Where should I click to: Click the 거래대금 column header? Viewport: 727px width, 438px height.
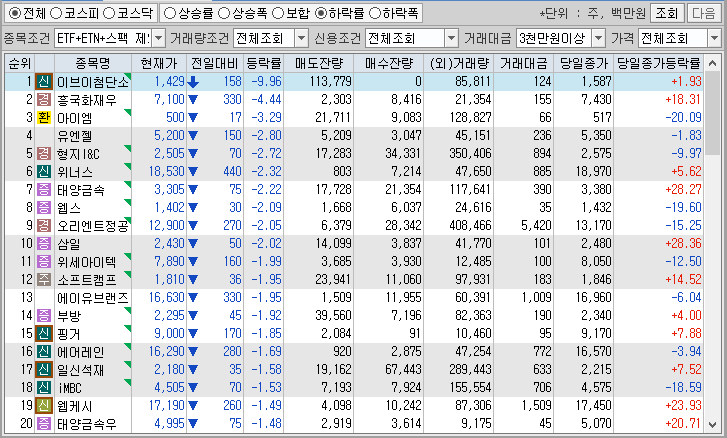click(x=523, y=63)
